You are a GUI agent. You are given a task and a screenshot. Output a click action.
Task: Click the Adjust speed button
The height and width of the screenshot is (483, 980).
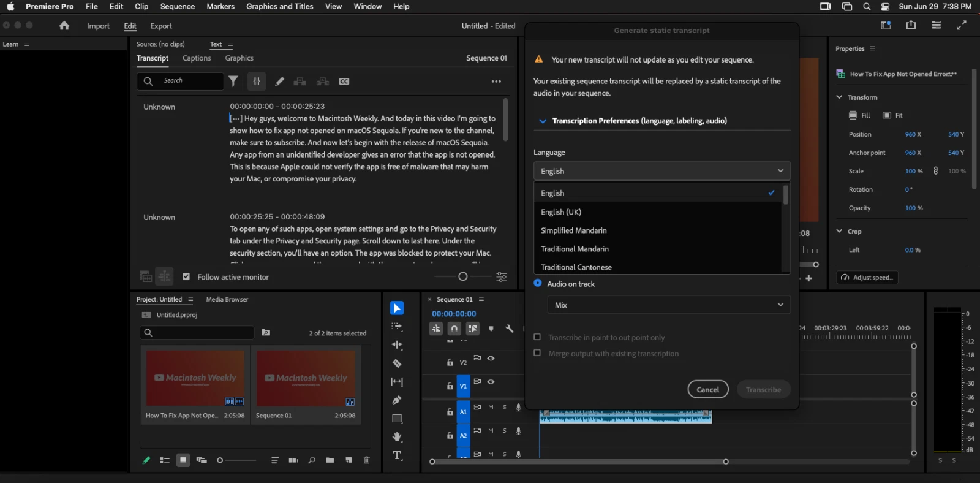click(x=867, y=278)
